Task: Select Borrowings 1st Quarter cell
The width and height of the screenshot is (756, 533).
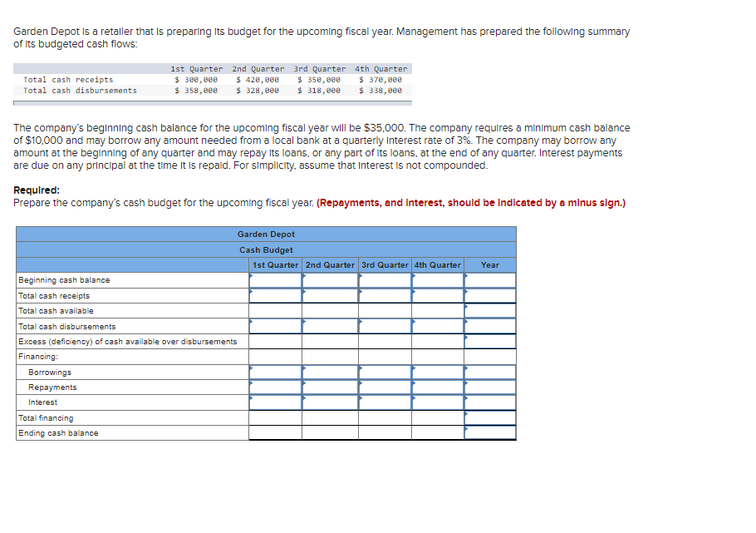Action: click(275, 373)
